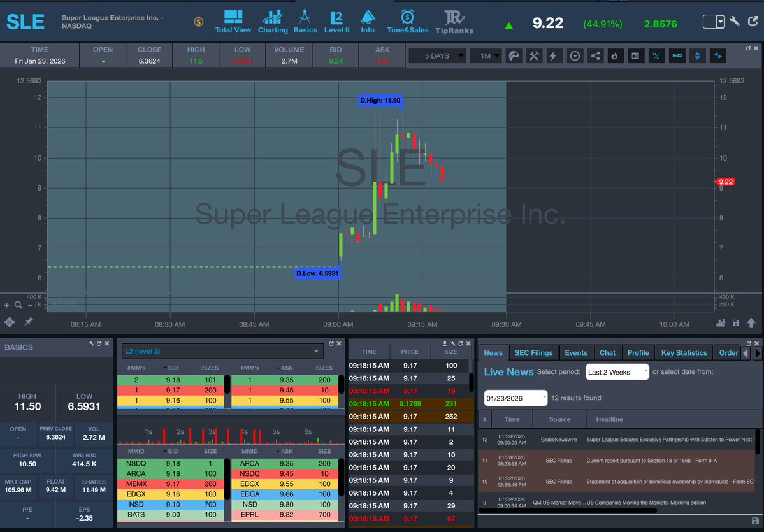The height and width of the screenshot is (532, 764).
Task: Open chart tools (hammer and wrench)
Action: tap(534, 56)
